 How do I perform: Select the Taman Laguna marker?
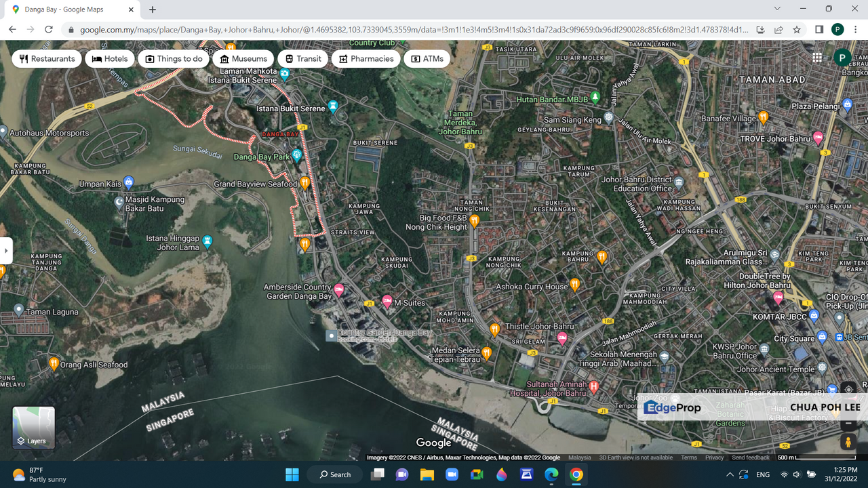(18, 310)
